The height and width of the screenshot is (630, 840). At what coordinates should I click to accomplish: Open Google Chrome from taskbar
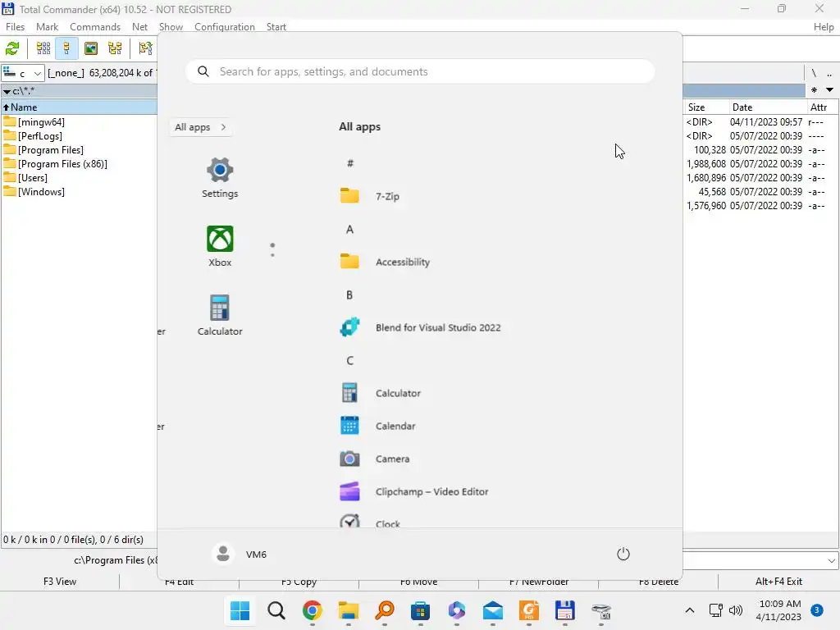pyautogui.click(x=313, y=610)
